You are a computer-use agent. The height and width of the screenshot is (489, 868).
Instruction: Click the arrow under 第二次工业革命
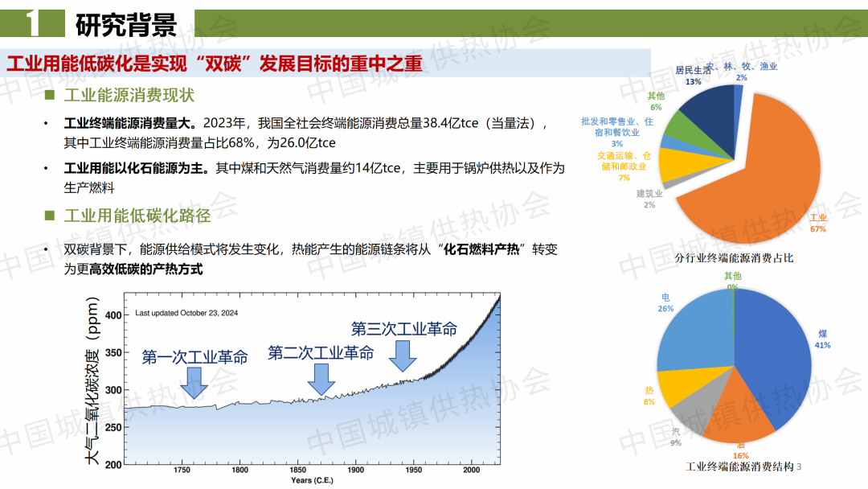point(322,378)
